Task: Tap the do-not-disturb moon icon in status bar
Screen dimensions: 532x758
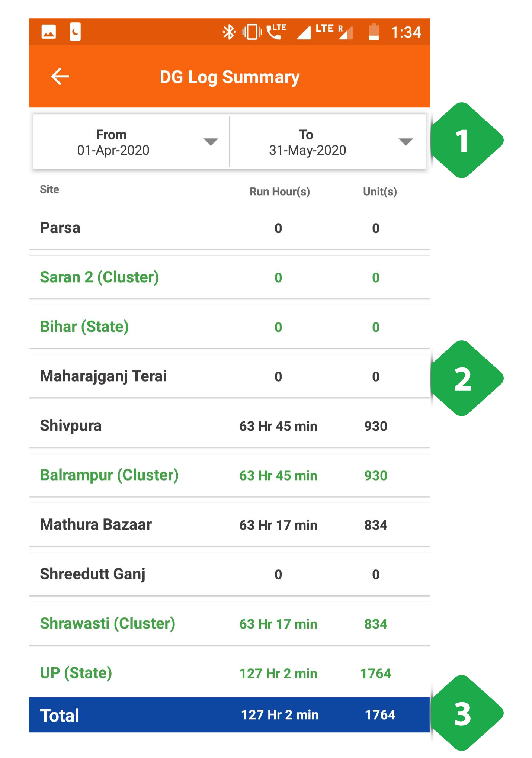Action: tap(76, 32)
